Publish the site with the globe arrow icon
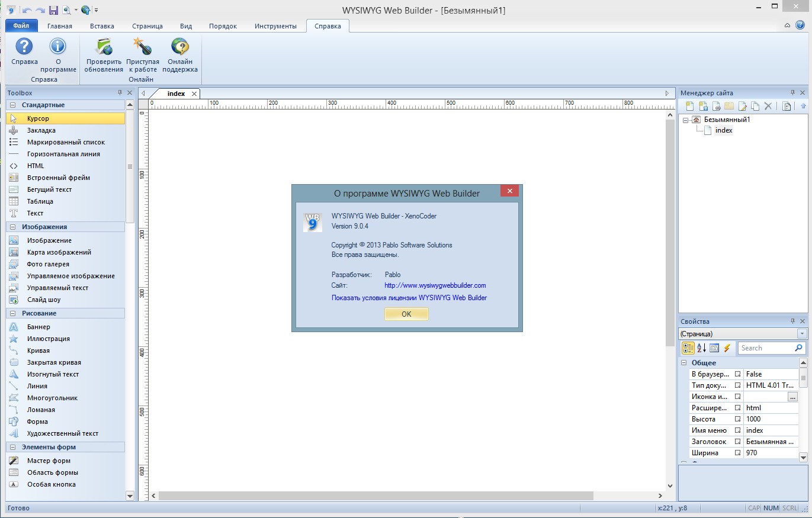The image size is (812, 518). [x=86, y=10]
